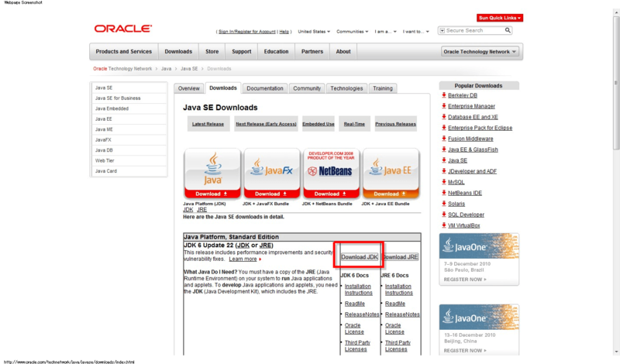
Task: Click the Download JDK button
Action: 360,257
